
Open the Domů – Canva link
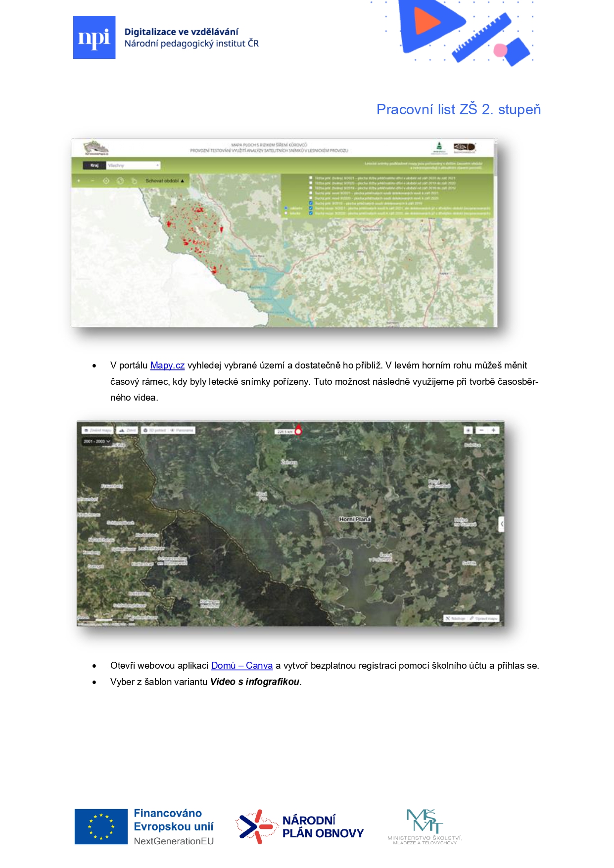(x=241, y=666)
